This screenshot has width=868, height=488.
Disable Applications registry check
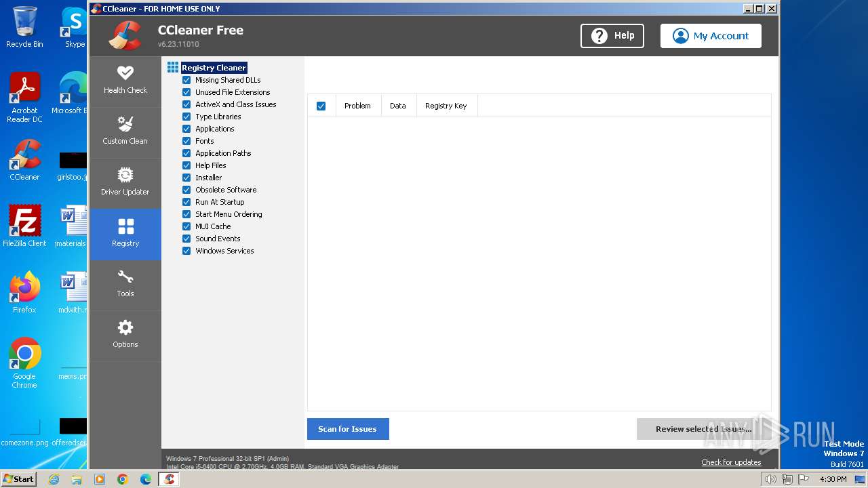(x=186, y=129)
